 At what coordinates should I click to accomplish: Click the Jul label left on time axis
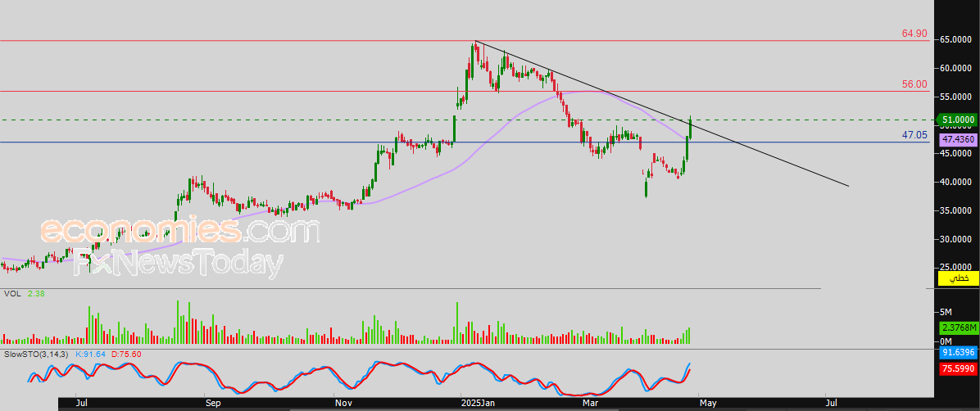point(81,404)
